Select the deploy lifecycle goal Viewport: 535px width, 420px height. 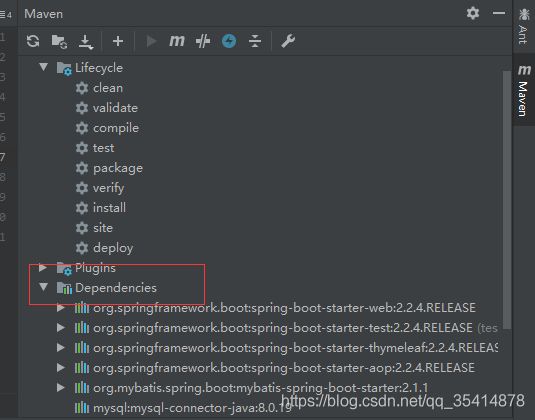click(113, 248)
